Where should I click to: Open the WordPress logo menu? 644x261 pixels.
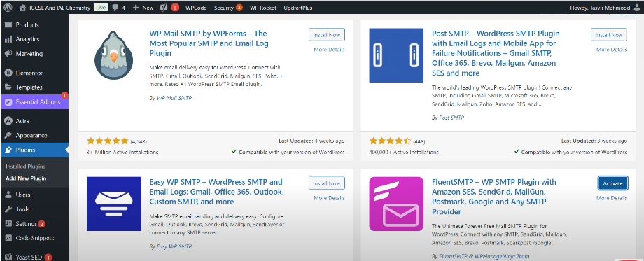[8, 8]
